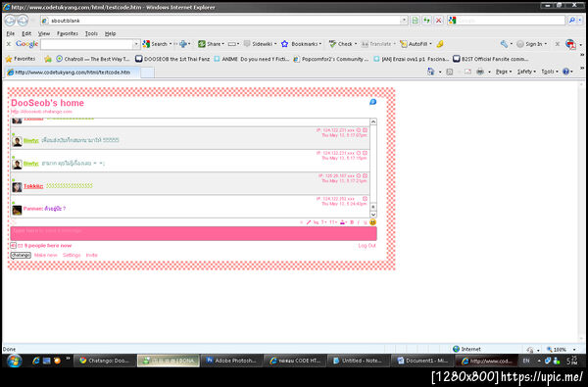Open the Tools dropdown in command bar
Screen dimensions: 588x387
click(x=550, y=72)
